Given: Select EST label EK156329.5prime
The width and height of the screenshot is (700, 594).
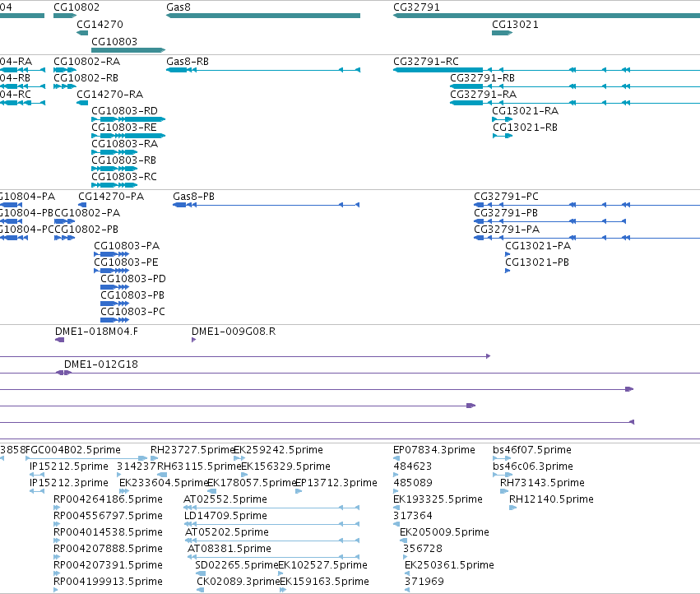Looking at the screenshot, I should click(x=285, y=466).
